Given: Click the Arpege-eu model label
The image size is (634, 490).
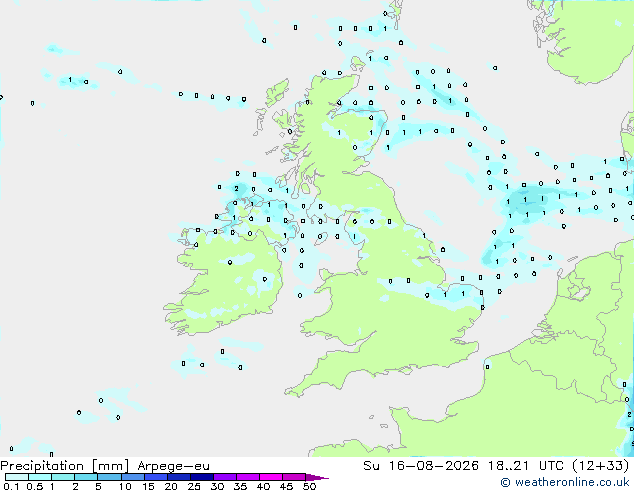Looking at the screenshot, I should [x=173, y=466].
